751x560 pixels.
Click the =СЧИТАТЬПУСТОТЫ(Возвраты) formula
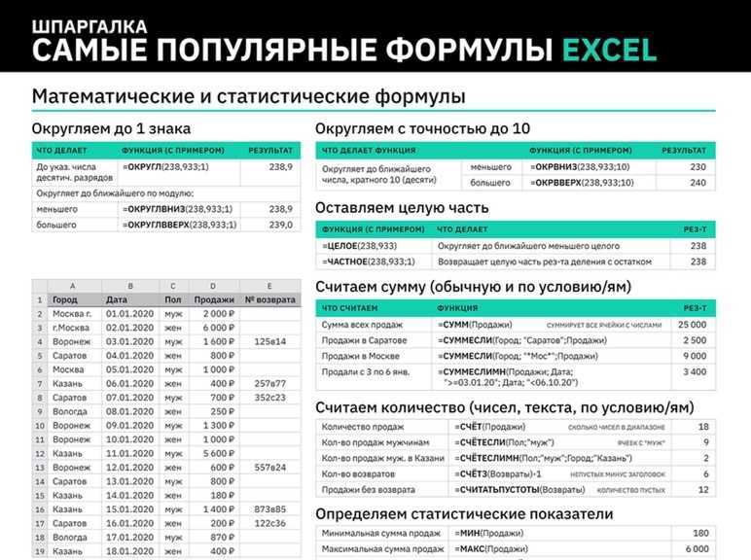pyautogui.click(x=519, y=490)
